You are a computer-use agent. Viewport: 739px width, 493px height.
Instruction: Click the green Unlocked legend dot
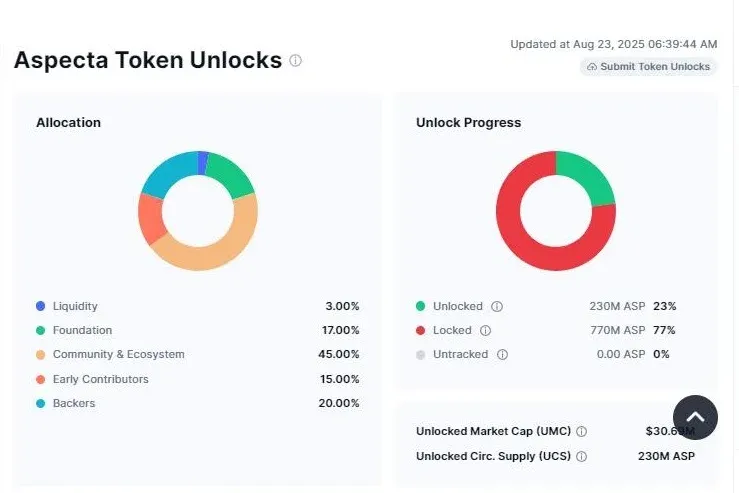point(420,306)
